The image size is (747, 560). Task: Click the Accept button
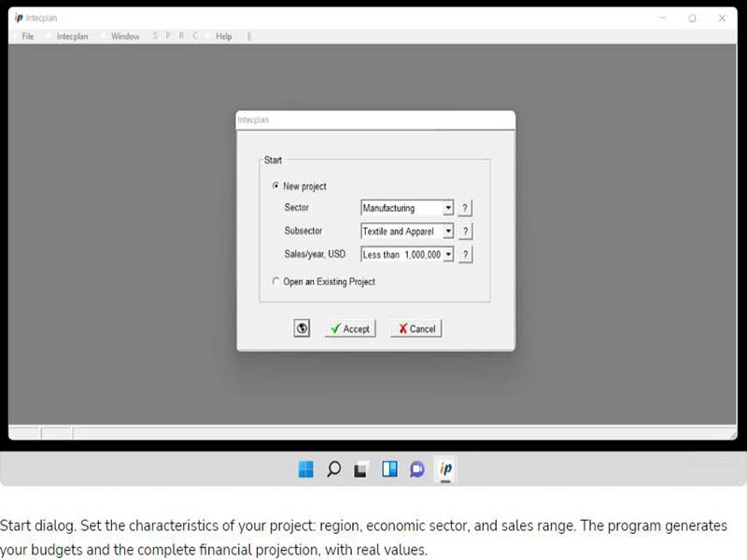[350, 329]
